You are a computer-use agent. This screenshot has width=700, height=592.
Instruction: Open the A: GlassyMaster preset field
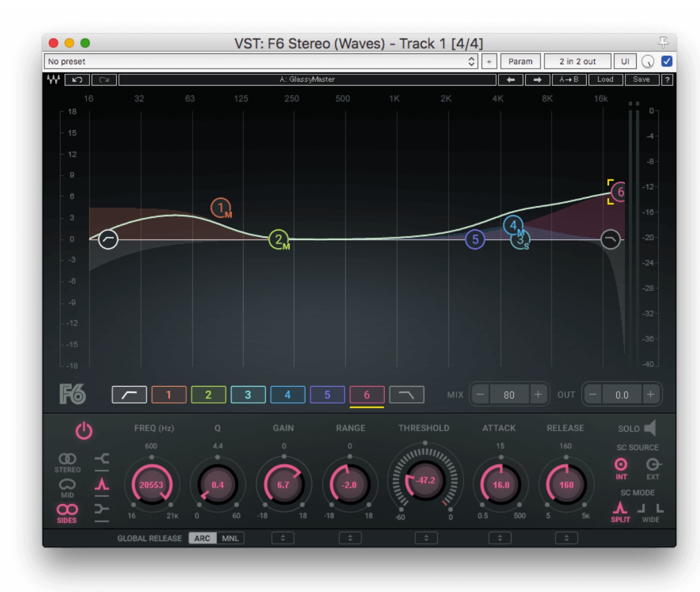[x=307, y=79]
